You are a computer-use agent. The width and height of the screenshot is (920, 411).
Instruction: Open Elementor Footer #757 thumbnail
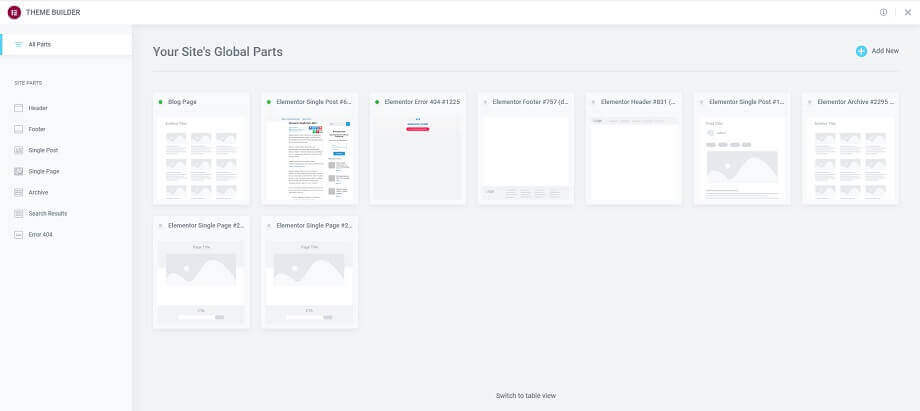[x=526, y=158]
